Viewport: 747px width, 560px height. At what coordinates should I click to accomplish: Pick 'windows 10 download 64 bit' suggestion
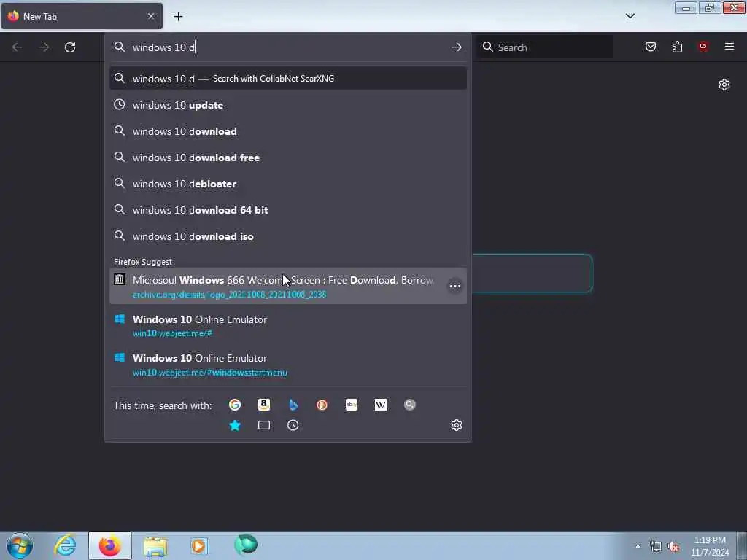tap(288, 210)
